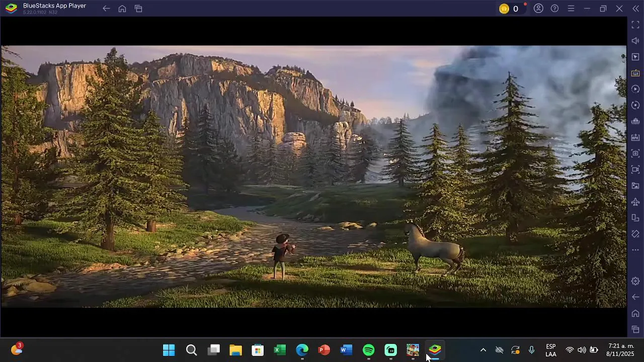Switch to Microsoft Edge on the taskbar
This screenshot has height=362, width=644.
pos(302,350)
